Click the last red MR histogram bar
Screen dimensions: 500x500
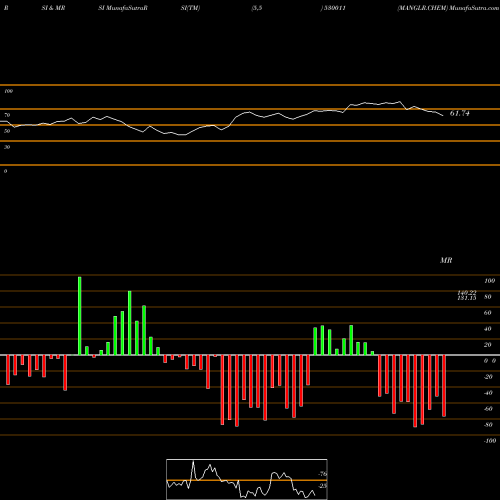tap(444, 386)
